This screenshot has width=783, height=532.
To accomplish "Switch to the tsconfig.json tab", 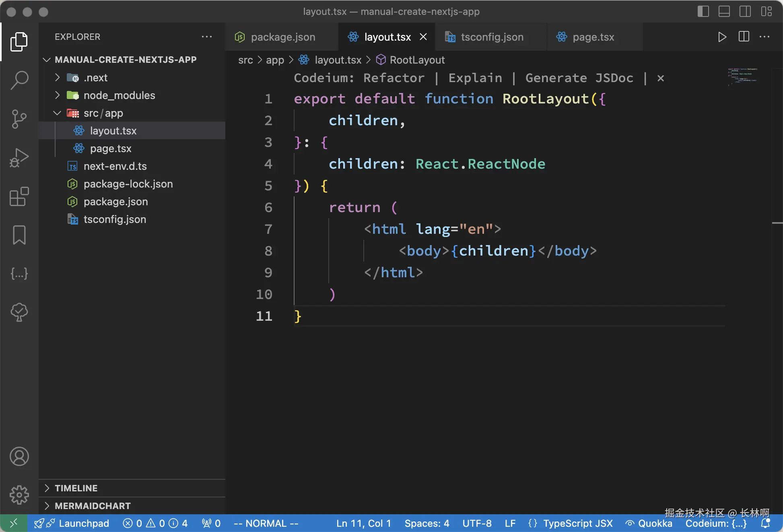I will pyautogui.click(x=491, y=37).
